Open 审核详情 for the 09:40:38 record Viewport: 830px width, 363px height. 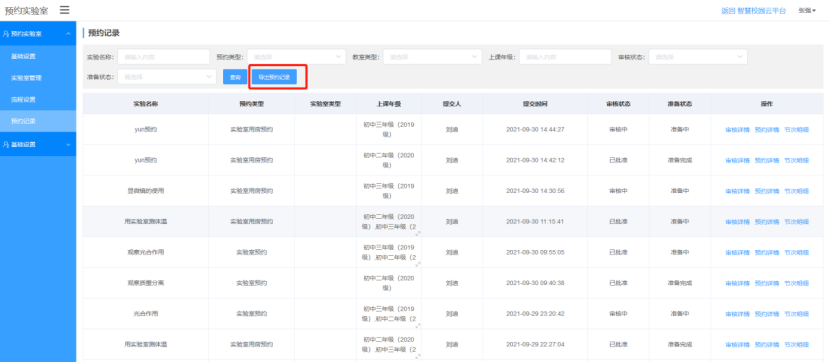pos(737,283)
